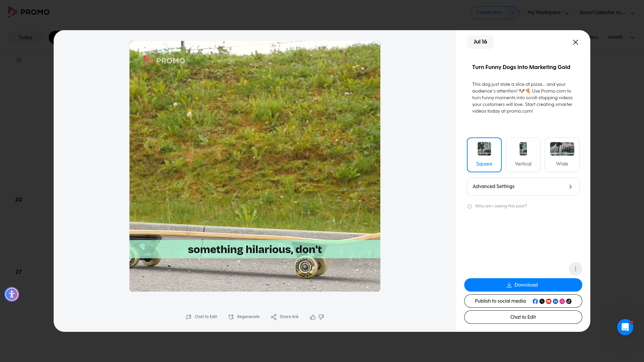The height and width of the screenshot is (362, 644).
Task: Click the post title Turn Funny Dogs Into Marketing Gold
Action: [521, 67]
